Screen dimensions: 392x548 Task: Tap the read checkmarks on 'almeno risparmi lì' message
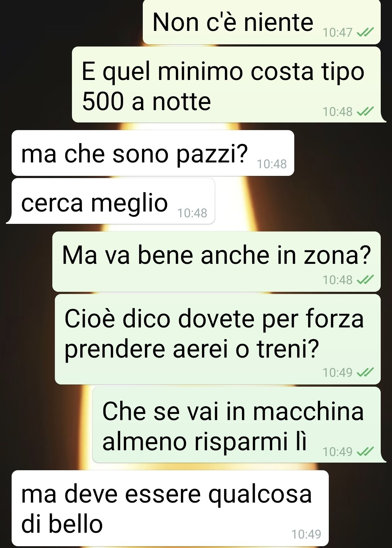coord(365,452)
